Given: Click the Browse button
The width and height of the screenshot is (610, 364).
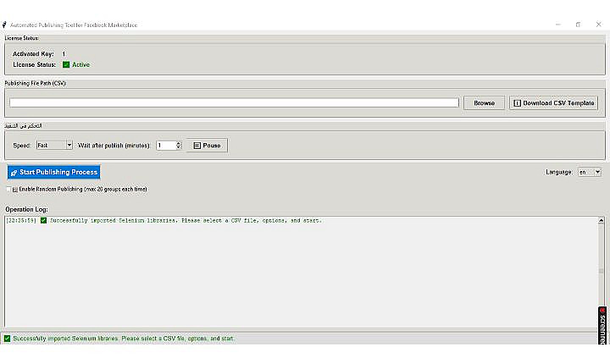Looking at the screenshot, I should coord(484,102).
